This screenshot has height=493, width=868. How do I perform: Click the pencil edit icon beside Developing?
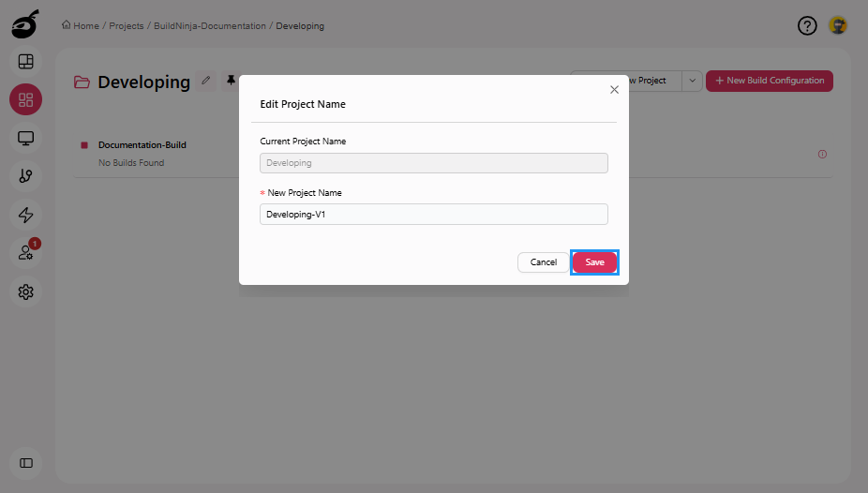(206, 81)
